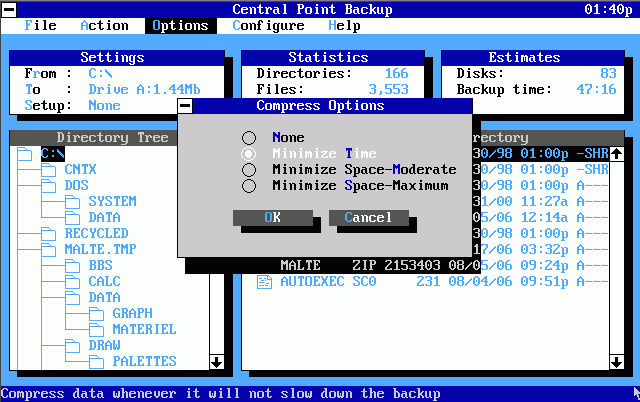Image resolution: width=640 pixels, height=402 pixels.
Task: Click the folder icon of DATA under MALTE.TMP
Action: [73, 298]
